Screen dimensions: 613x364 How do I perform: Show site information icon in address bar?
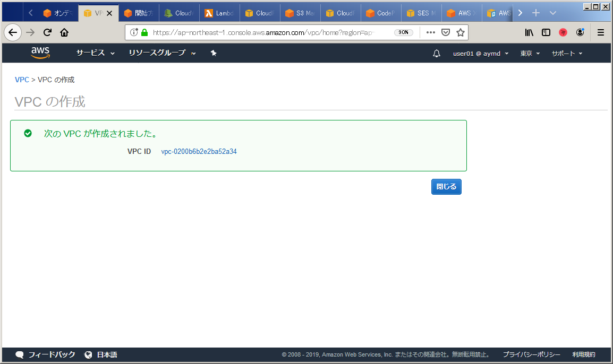[134, 32]
